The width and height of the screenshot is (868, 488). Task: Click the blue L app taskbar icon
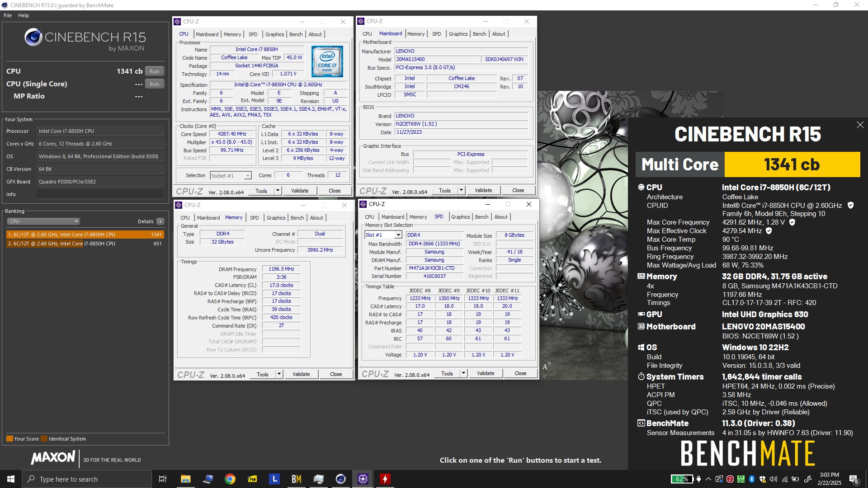pos(274,479)
